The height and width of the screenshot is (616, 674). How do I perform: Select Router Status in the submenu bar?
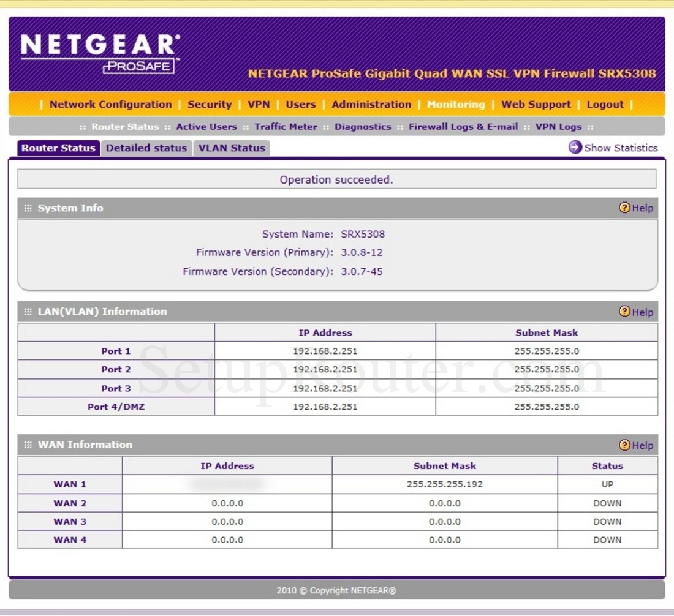[x=125, y=127]
